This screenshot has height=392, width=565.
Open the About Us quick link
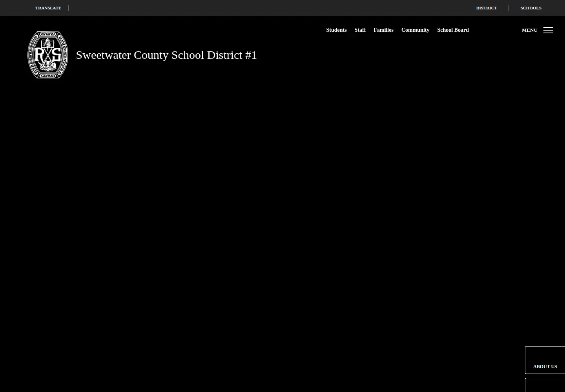coord(545,360)
